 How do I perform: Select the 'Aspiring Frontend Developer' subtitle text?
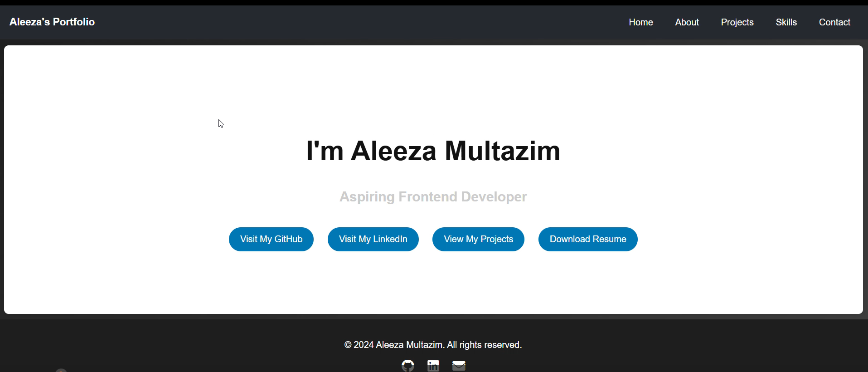point(433,196)
